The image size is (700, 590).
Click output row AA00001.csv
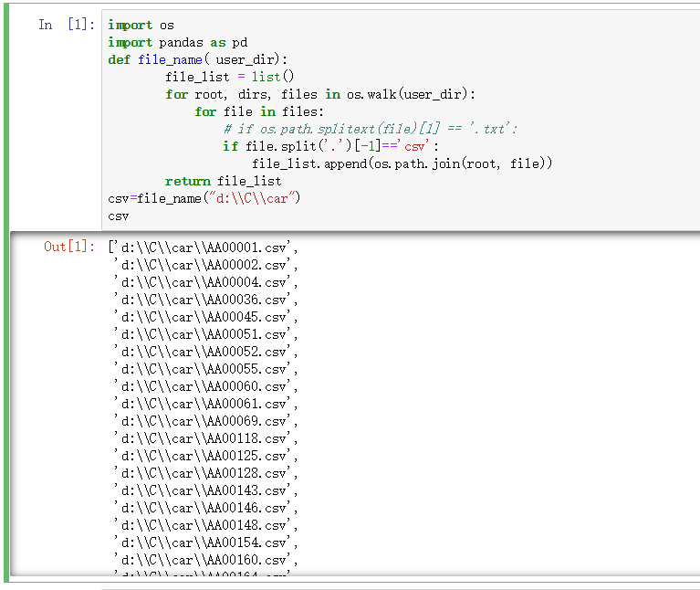point(204,248)
